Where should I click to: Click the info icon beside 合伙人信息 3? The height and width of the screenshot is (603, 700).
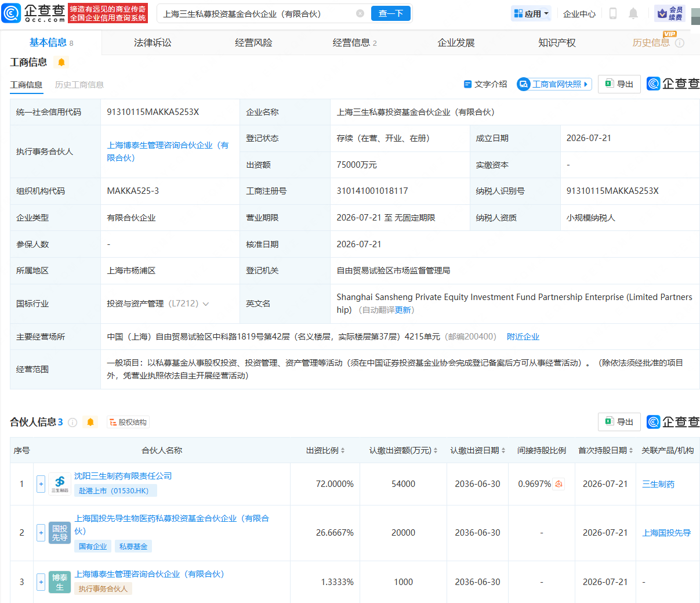pyautogui.click(x=72, y=423)
